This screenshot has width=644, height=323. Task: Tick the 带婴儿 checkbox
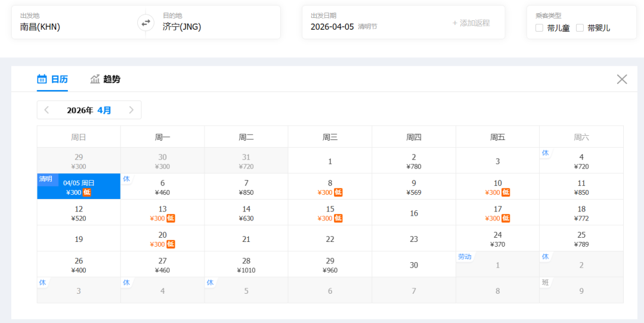tap(580, 28)
